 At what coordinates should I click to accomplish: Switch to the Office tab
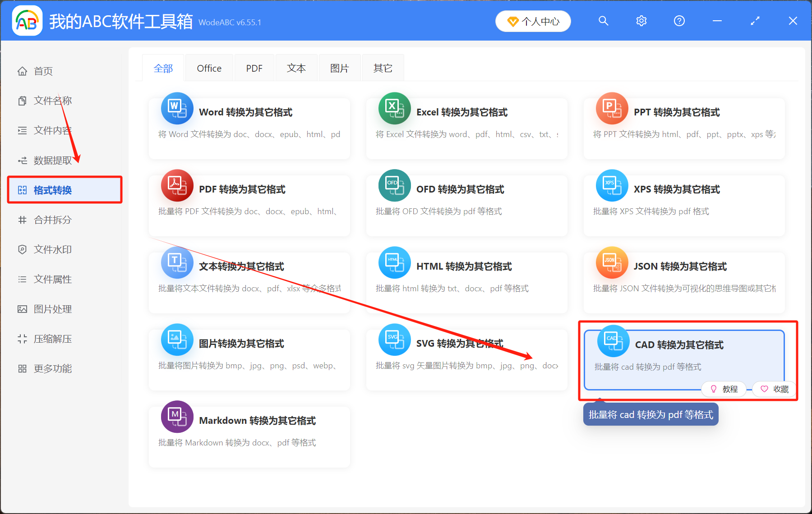point(209,68)
